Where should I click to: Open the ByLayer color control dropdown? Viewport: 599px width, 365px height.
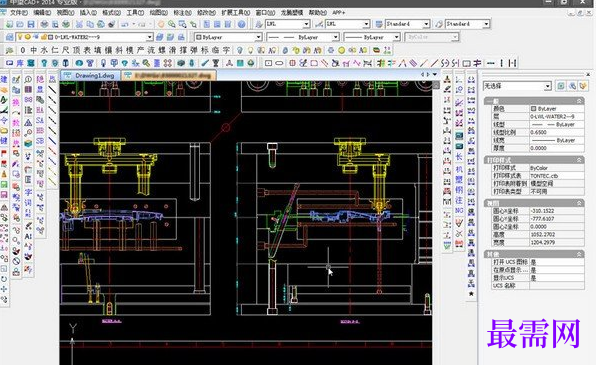coord(228,37)
